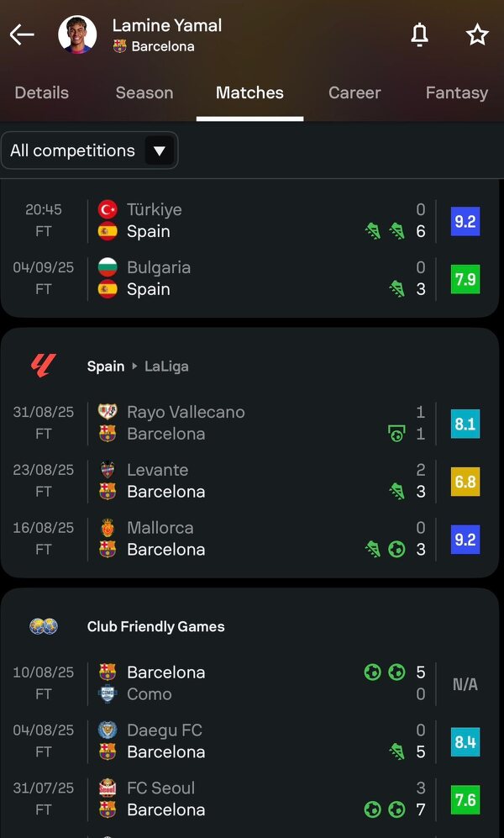Click the 9.2 rating badge for Türkiye match
504x838 pixels.
click(x=465, y=221)
